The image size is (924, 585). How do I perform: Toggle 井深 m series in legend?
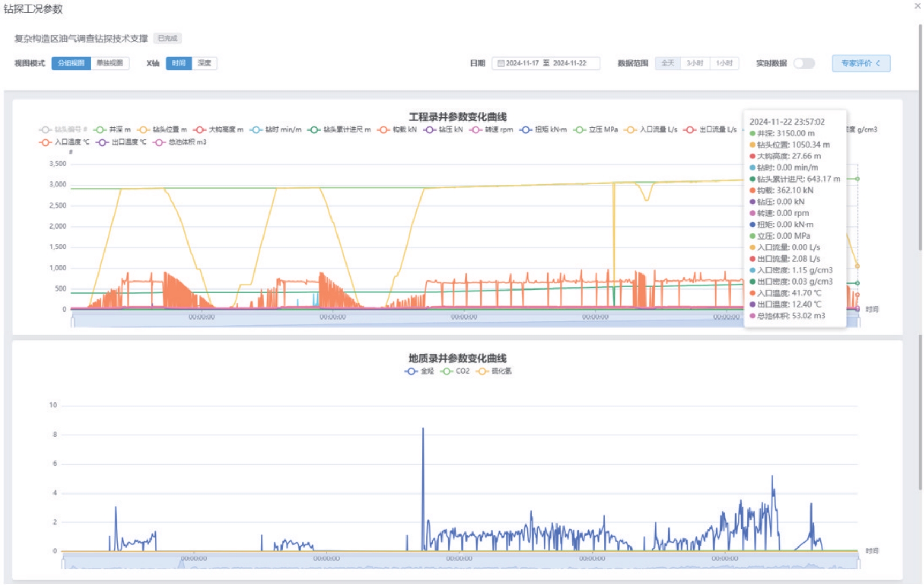click(112, 130)
